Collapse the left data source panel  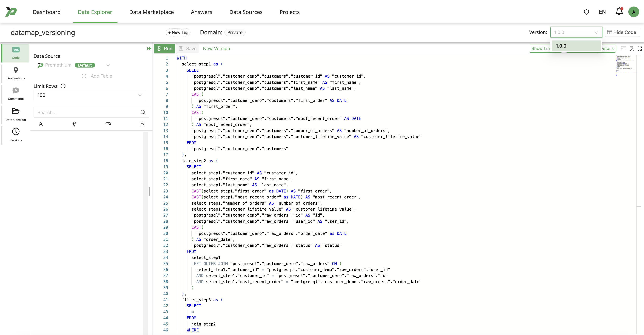click(x=149, y=48)
